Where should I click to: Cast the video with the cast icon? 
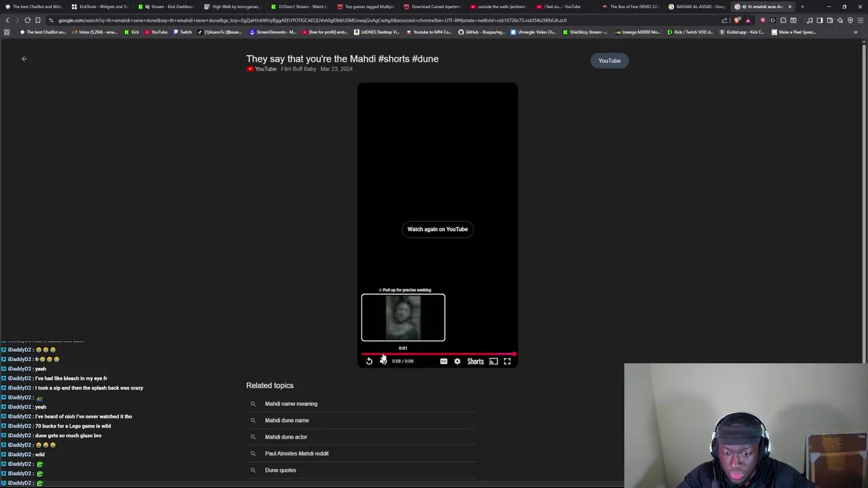[x=494, y=361]
